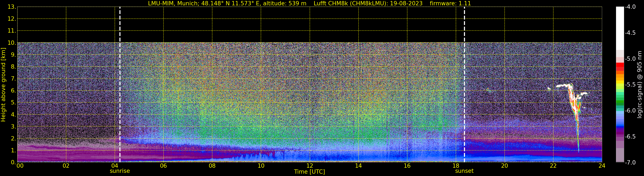
Task: Click time-axis tick label '06'
Action: click(x=163, y=166)
